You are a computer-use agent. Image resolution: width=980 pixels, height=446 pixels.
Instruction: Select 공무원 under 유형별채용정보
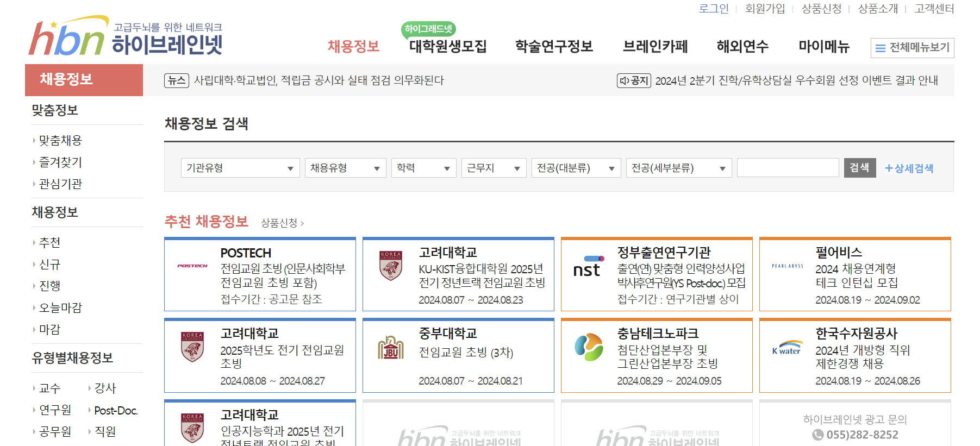pos(55,431)
